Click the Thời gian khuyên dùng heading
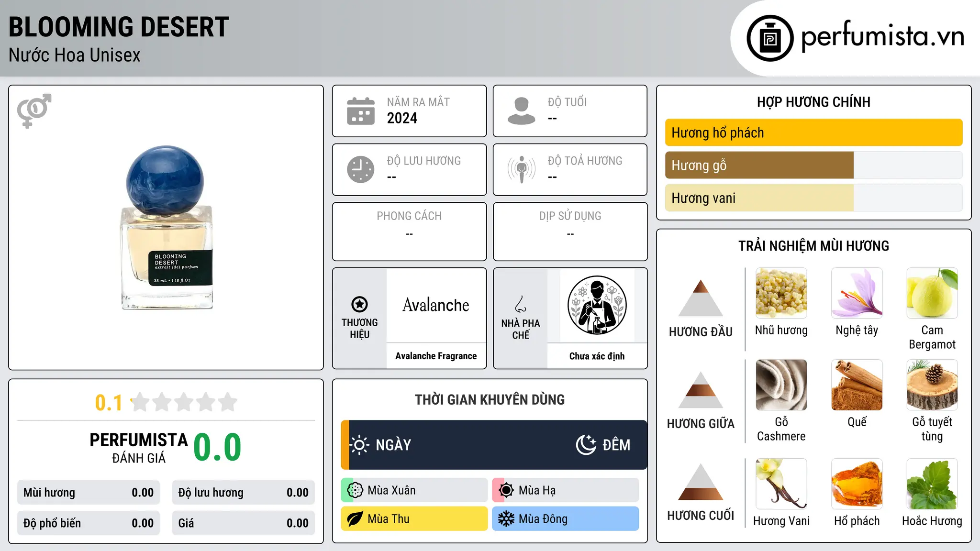 pyautogui.click(x=490, y=399)
